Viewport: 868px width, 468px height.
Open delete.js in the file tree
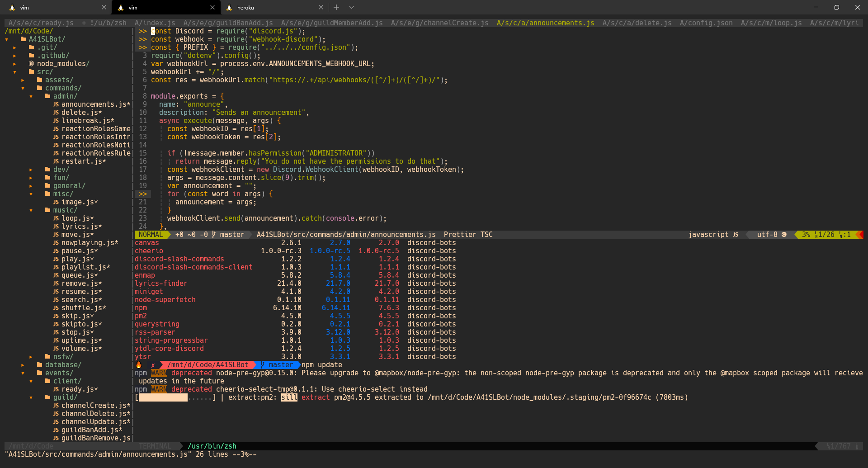(x=81, y=113)
